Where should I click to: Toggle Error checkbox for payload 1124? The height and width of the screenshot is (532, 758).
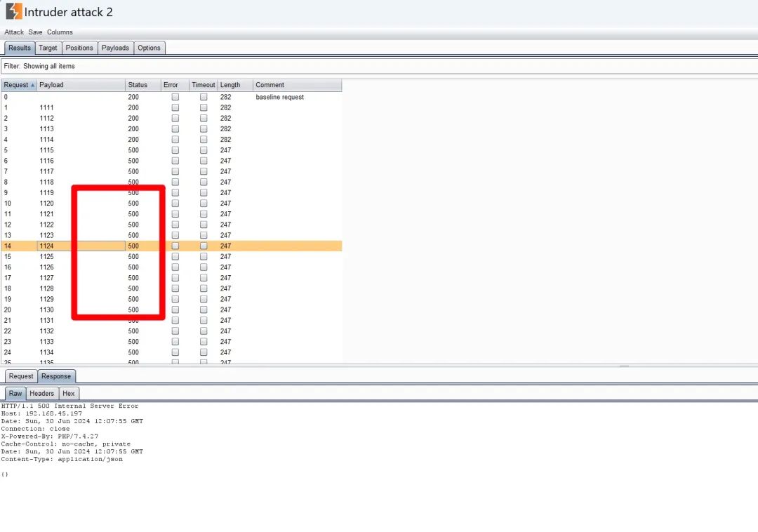tap(175, 246)
